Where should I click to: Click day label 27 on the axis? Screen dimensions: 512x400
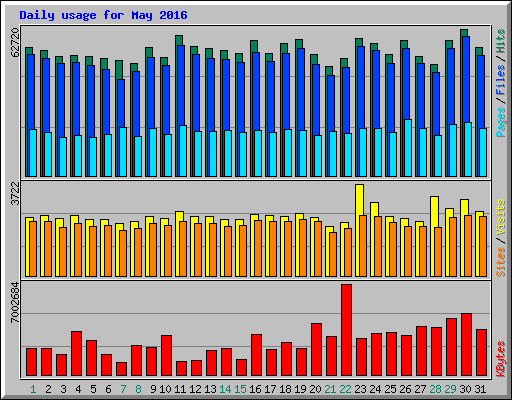(x=420, y=389)
